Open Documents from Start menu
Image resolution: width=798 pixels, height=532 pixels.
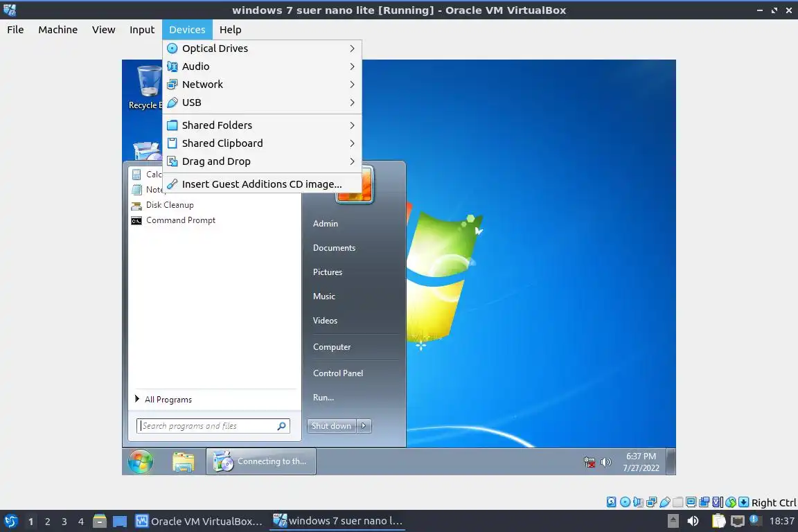[x=334, y=248]
